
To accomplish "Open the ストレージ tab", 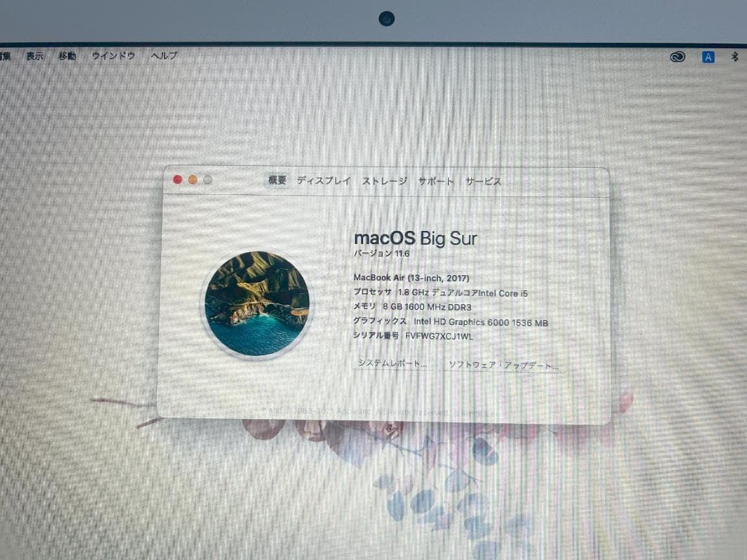I will coord(385,181).
